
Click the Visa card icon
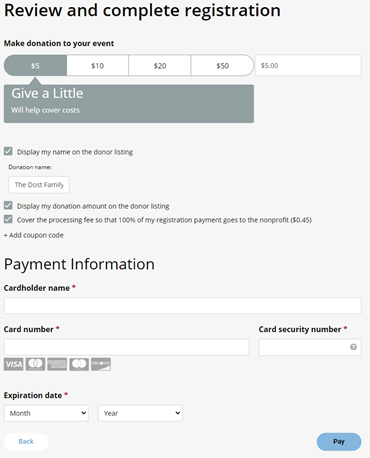coord(14,364)
